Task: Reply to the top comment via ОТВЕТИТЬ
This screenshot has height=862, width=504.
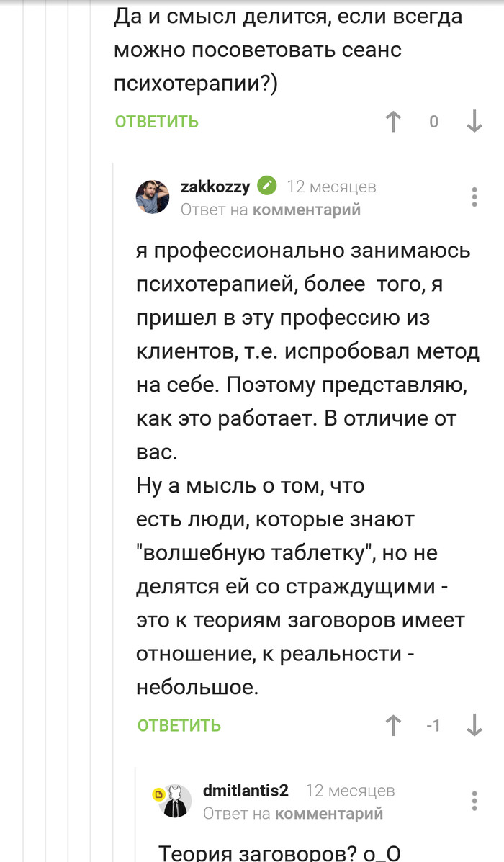Action: click(156, 122)
